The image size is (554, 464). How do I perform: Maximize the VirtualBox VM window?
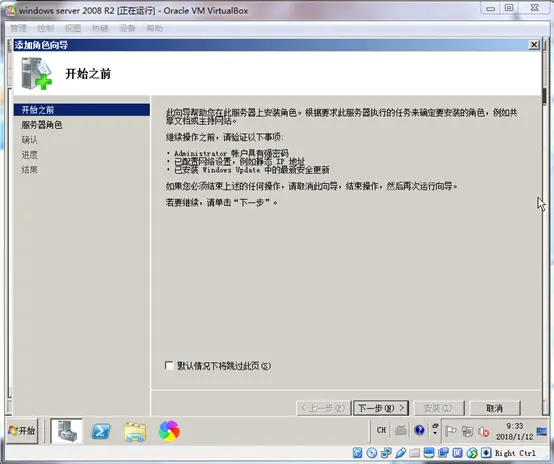coord(508,9)
